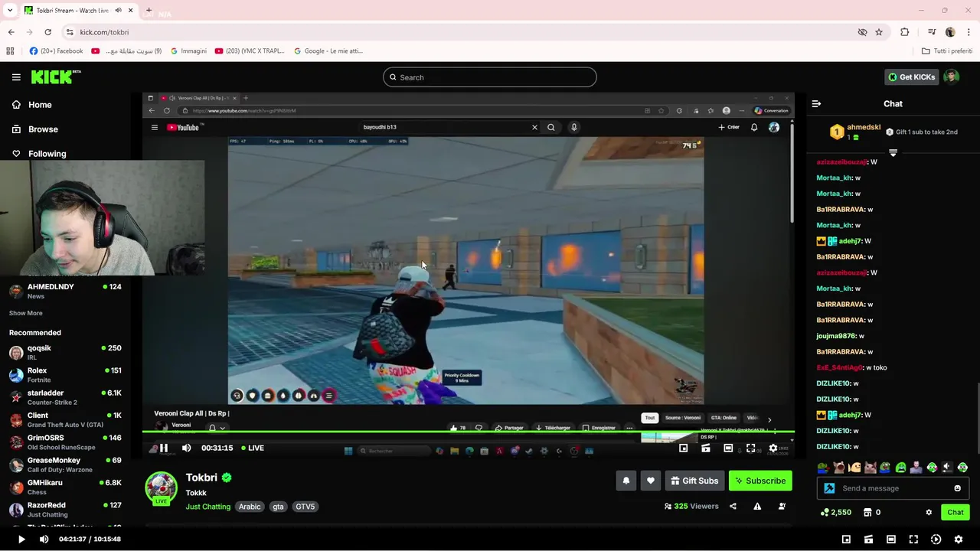Select the Tokbri Stream browser tab
Viewport: 980px width, 551px height.
coord(79,11)
